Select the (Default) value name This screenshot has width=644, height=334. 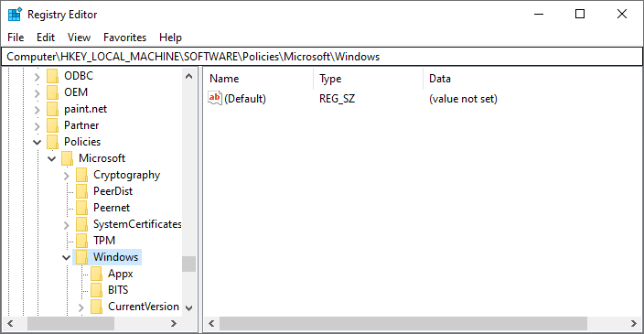point(245,99)
